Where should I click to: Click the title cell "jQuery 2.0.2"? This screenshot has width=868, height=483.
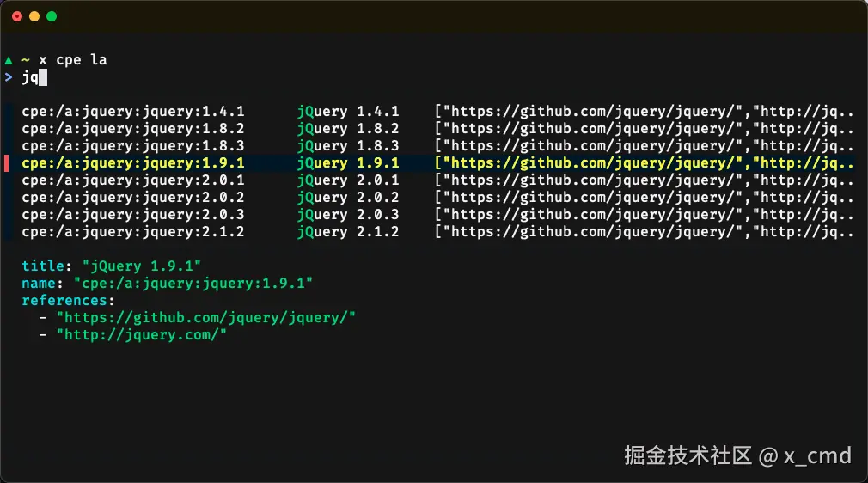[348, 197]
